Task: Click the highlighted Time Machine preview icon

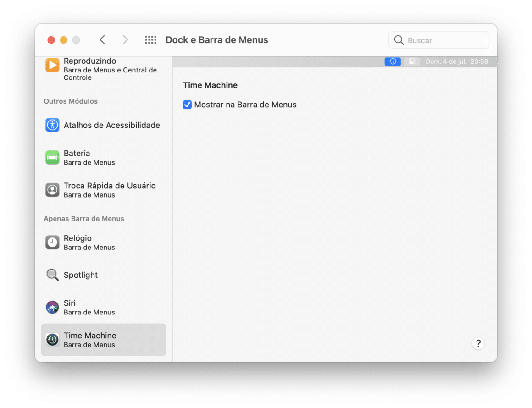Action: (392, 61)
